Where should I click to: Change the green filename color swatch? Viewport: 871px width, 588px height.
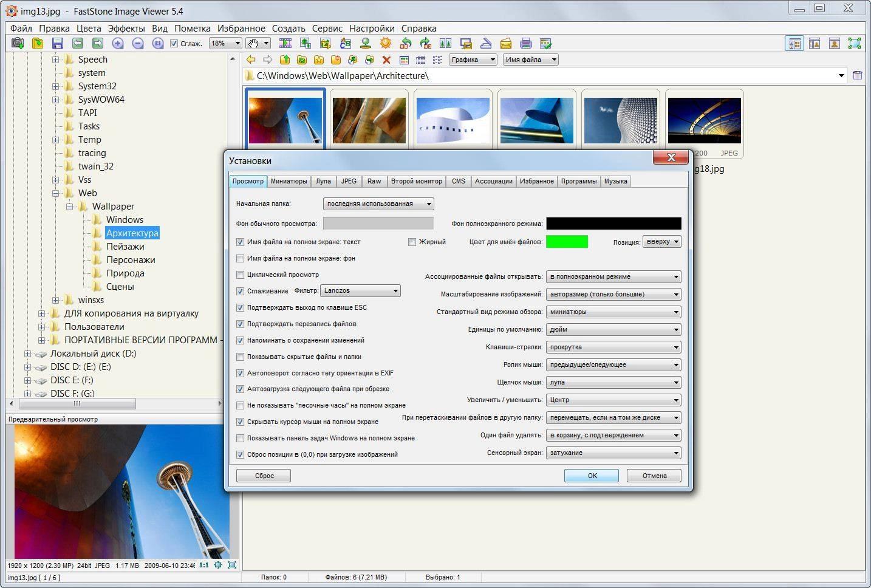click(x=567, y=242)
